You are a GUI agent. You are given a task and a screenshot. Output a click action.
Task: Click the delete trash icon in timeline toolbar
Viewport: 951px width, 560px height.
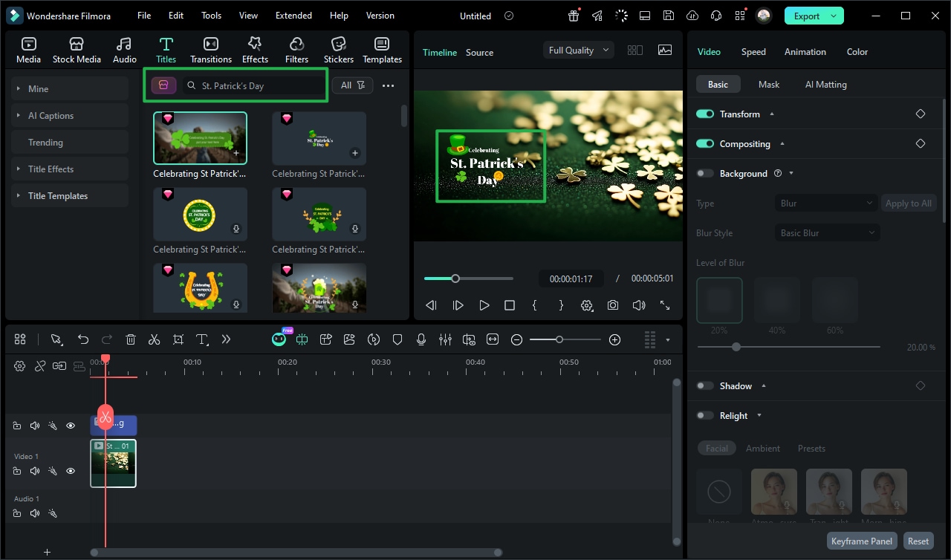[x=131, y=339]
